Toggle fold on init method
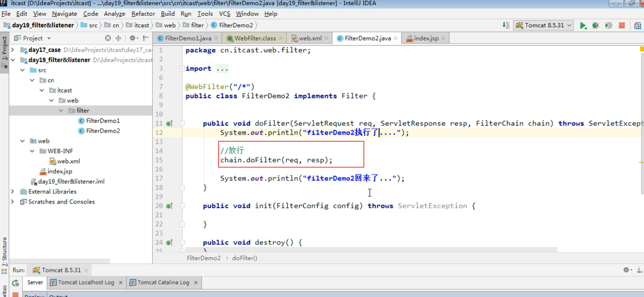644x297 pixels. pyautogui.click(x=182, y=206)
